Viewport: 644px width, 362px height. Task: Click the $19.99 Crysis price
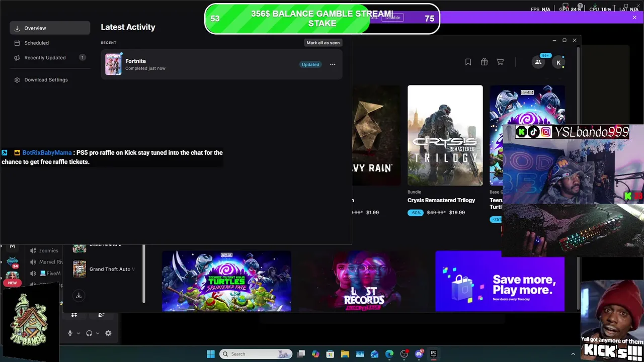[x=457, y=212]
